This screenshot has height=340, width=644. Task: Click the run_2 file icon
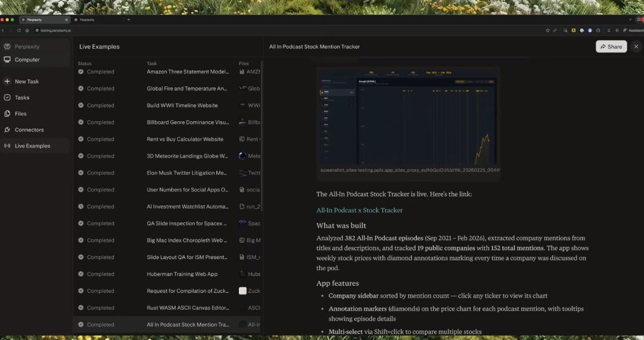click(x=243, y=206)
